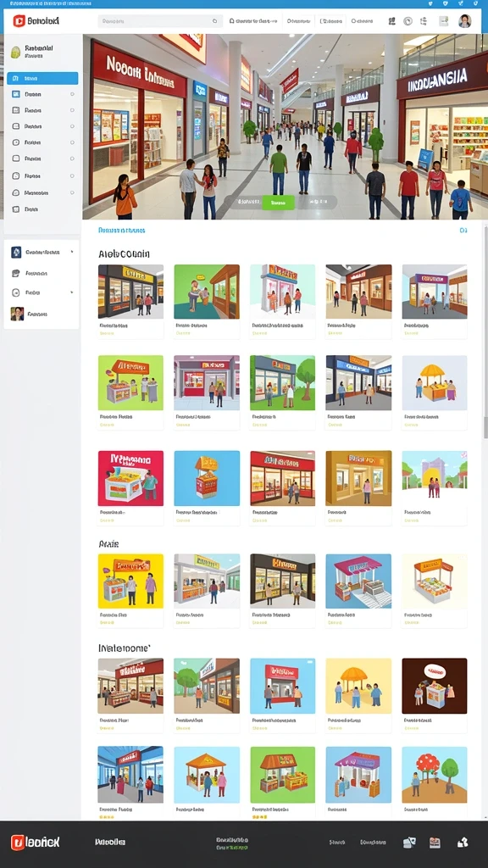
Task: Open yellow tile with orange umbrella stall
Action: point(358,686)
